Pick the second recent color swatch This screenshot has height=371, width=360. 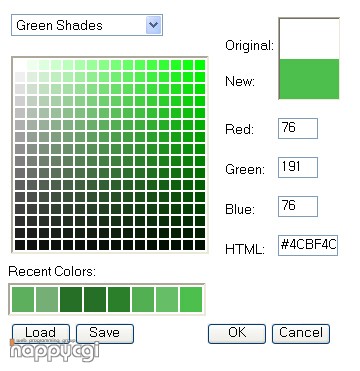point(47,299)
